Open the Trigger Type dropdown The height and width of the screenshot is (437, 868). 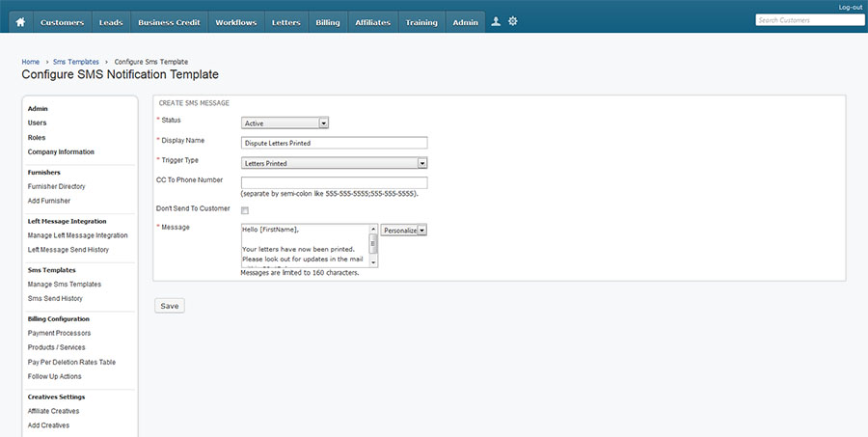(x=334, y=163)
